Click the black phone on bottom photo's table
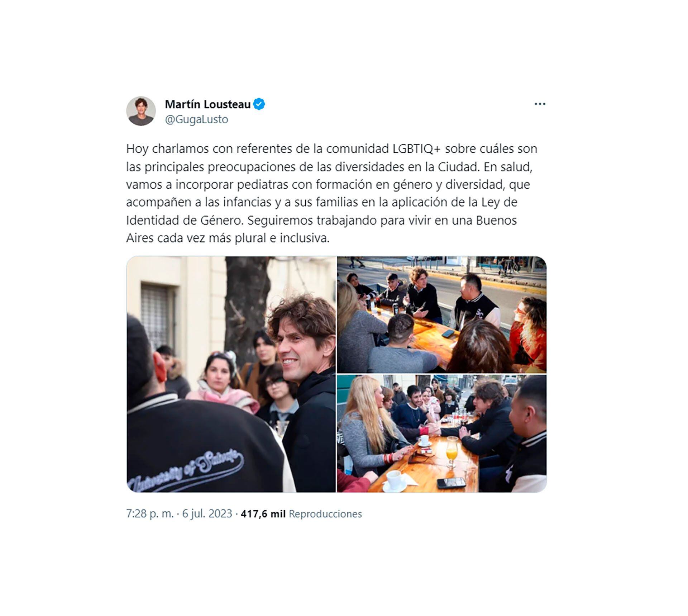Viewport: 688px width, 616px height. [451, 483]
